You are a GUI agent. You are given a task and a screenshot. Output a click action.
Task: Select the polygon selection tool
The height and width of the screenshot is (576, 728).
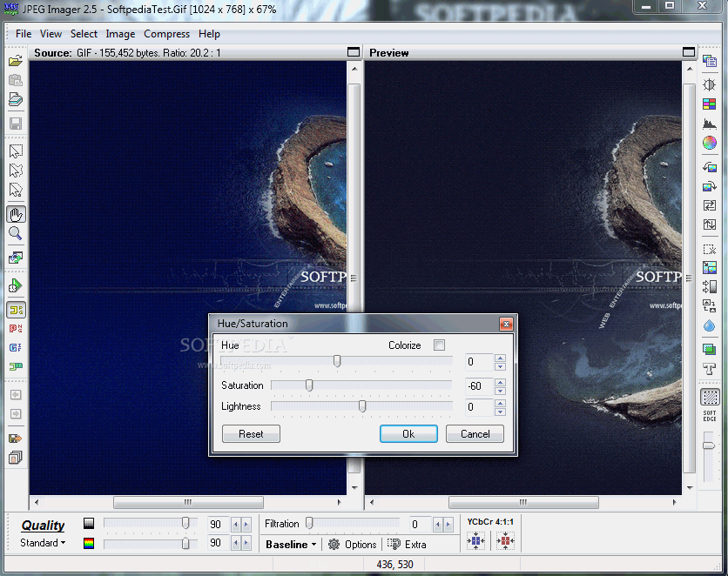pos(16,190)
